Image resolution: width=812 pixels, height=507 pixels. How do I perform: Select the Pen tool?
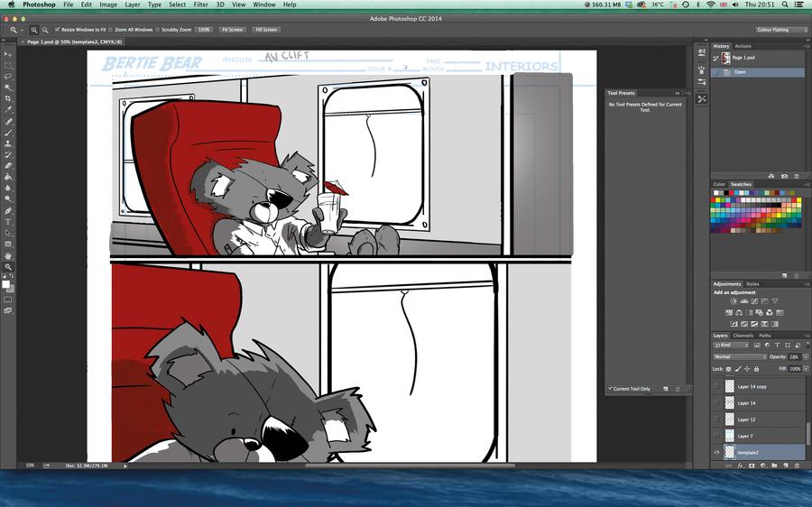point(8,211)
